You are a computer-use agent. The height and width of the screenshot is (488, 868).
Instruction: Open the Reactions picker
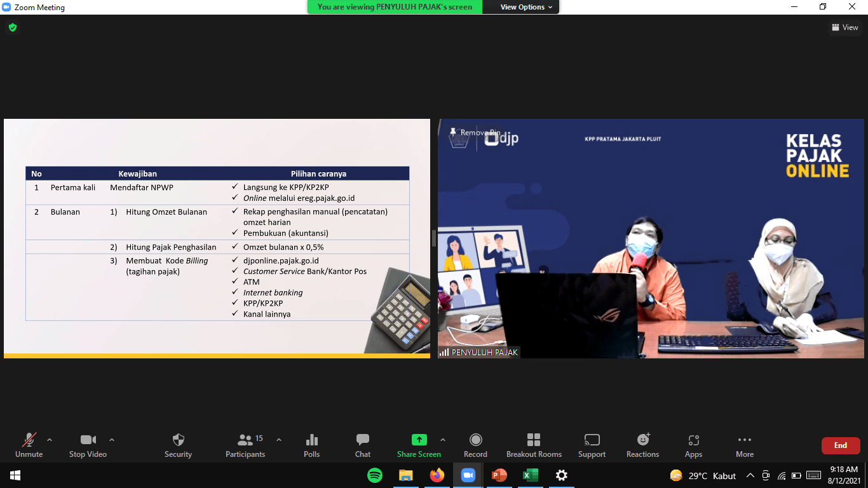[x=642, y=445]
